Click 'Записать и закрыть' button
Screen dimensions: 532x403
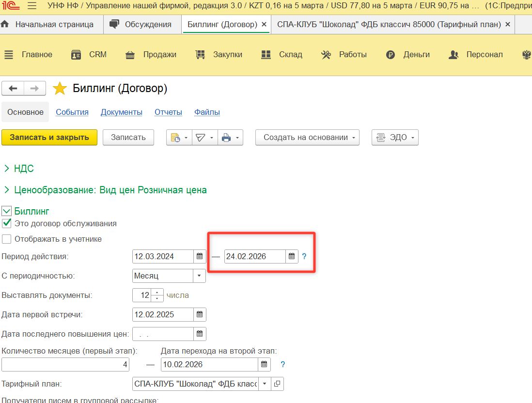click(49, 138)
